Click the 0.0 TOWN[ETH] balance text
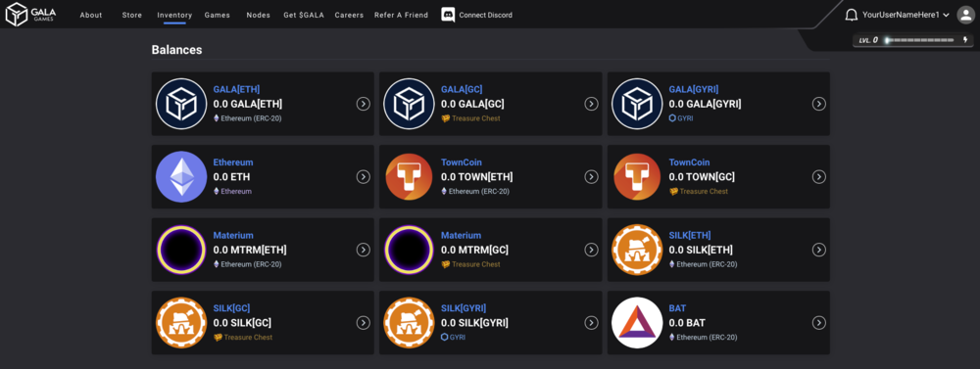 [477, 177]
